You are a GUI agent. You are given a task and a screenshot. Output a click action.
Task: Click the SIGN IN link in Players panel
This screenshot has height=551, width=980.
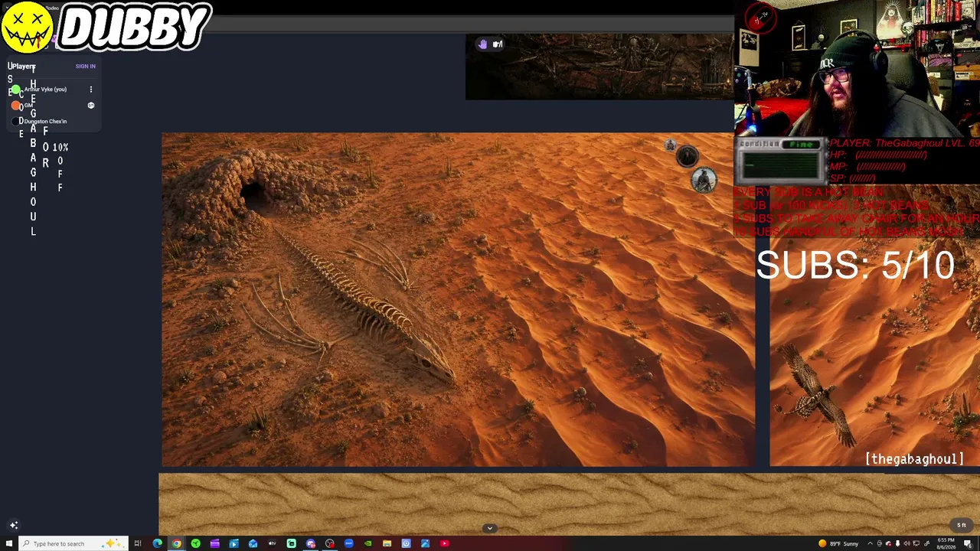click(x=85, y=67)
